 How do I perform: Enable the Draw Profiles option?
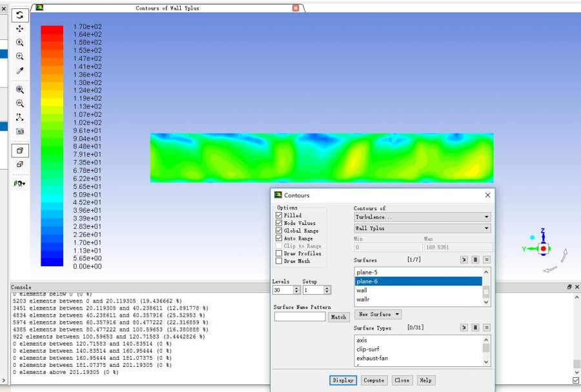pyautogui.click(x=279, y=253)
